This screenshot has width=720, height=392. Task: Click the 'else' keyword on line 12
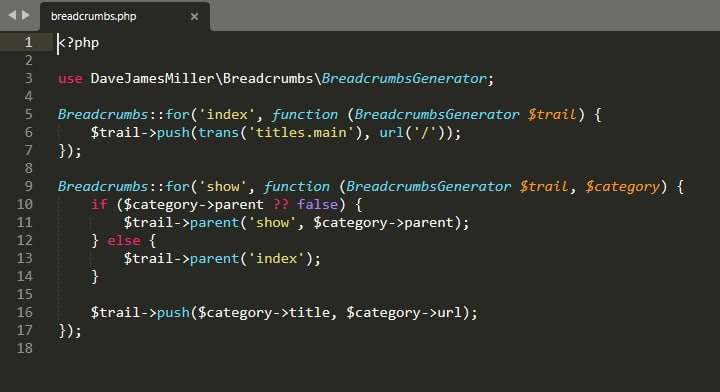coord(124,240)
